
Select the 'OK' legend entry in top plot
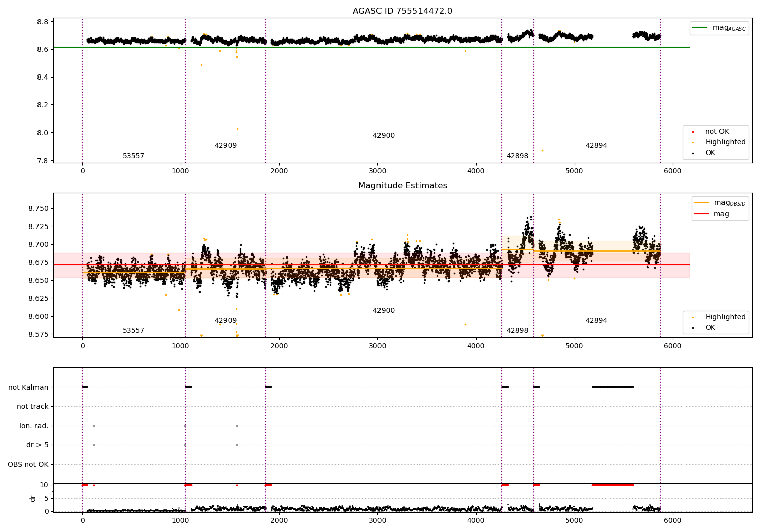click(x=710, y=153)
